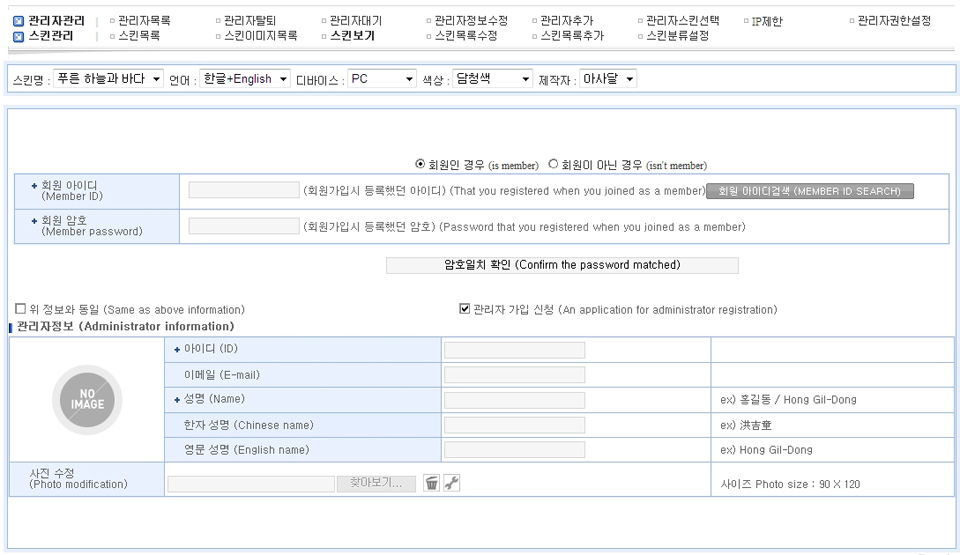Click the 관리자관리 section icon
The height and width of the screenshot is (555, 960).
click(18, 21)
